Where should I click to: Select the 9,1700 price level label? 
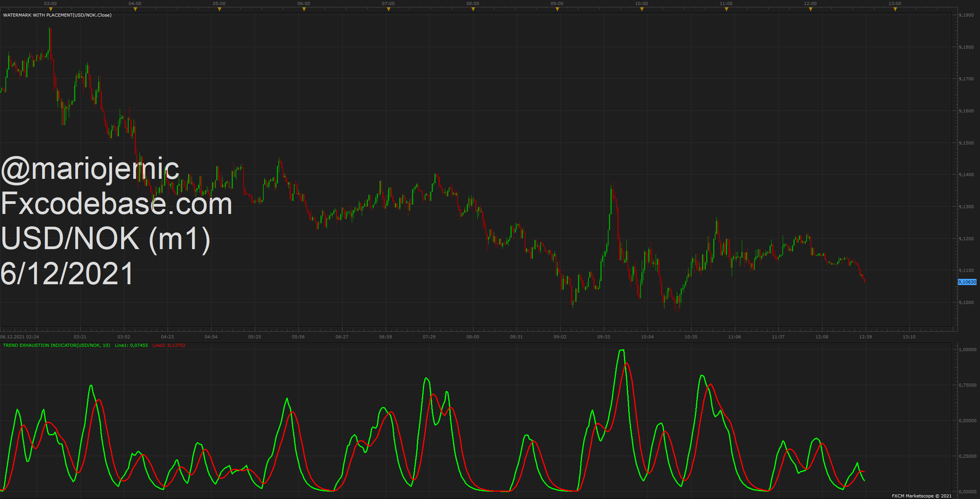click(x=966, y=79)
